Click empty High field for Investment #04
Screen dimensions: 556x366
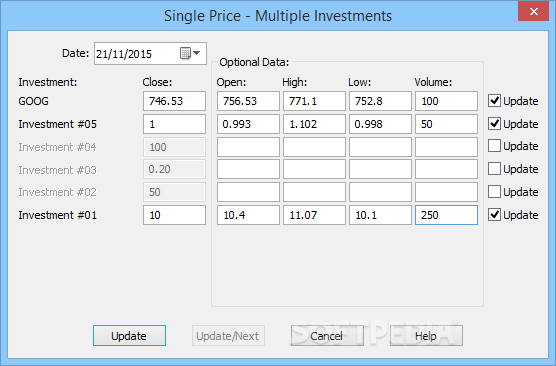click(x=314, y=147)
